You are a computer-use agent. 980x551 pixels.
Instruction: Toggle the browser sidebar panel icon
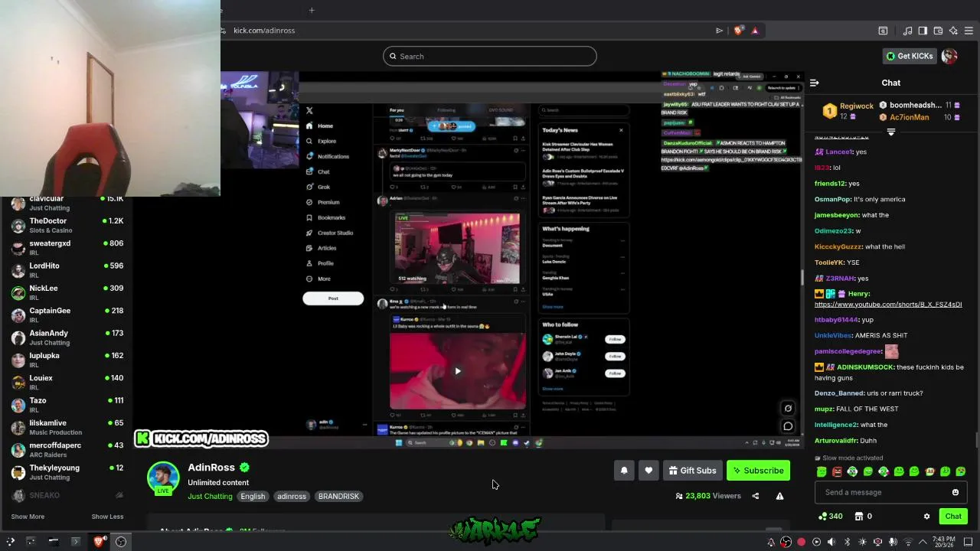923,31
